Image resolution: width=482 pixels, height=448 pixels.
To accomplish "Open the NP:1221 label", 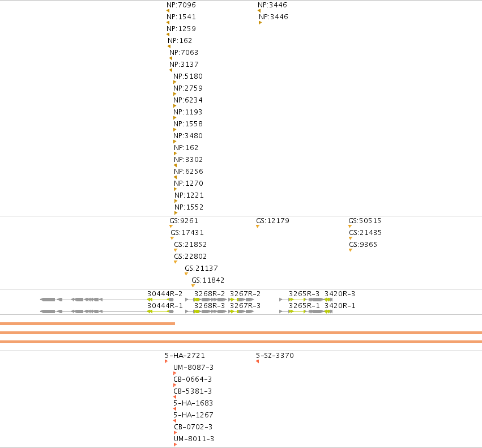I will point(189,195).
